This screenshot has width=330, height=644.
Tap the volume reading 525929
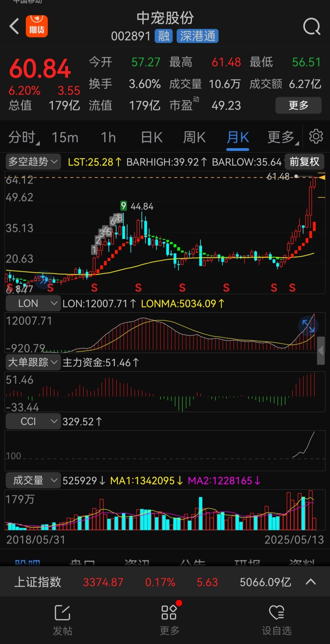tap(84, 481)
